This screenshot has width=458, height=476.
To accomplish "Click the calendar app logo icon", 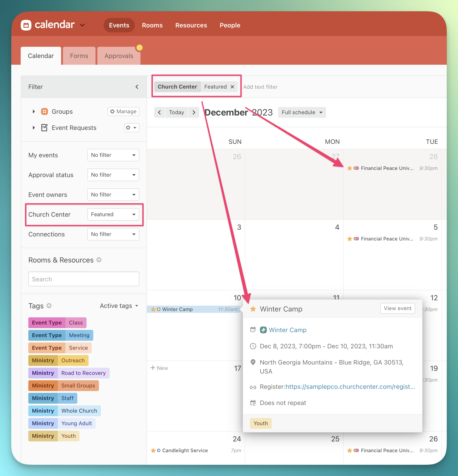I will pyautogui.click(x=26, y=25).
